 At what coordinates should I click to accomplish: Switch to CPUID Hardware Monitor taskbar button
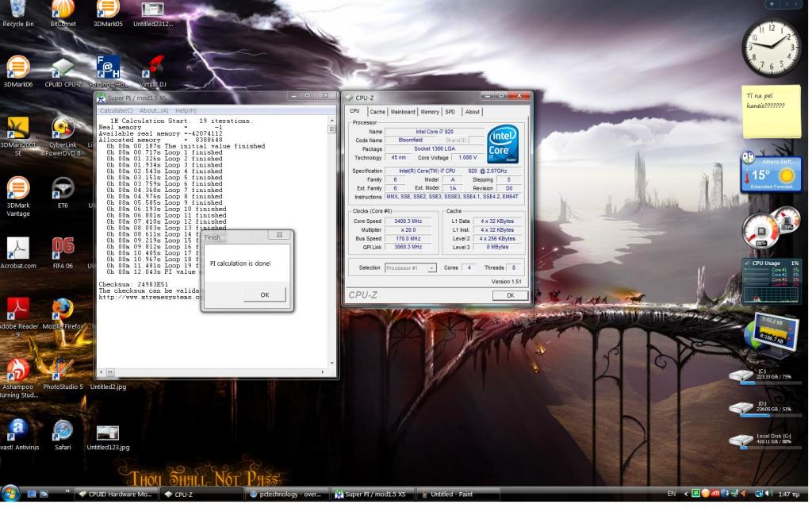point(116,495)
